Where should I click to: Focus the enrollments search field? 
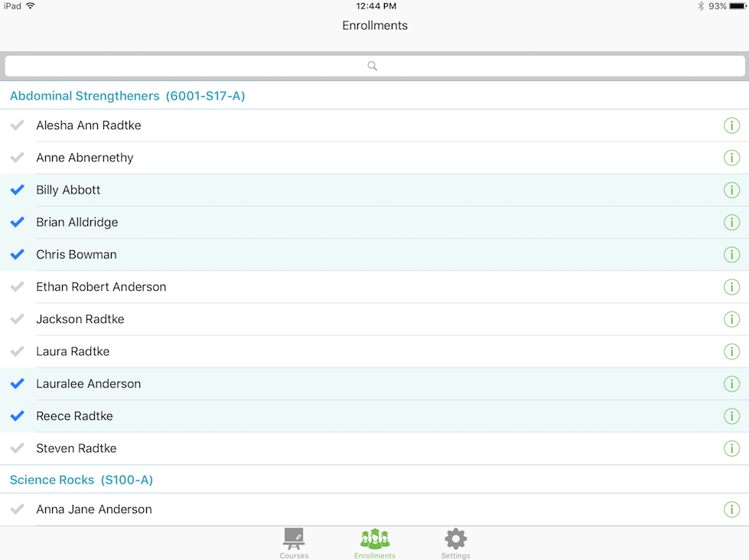click(375, 66)
